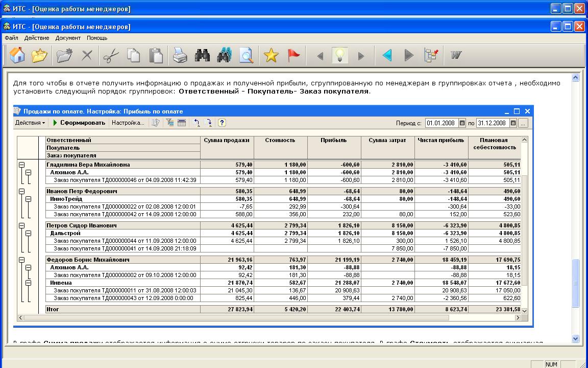588x368 pixels.
Task: Click the magnifier page preview icon
Action: click(x=247, y=55)
